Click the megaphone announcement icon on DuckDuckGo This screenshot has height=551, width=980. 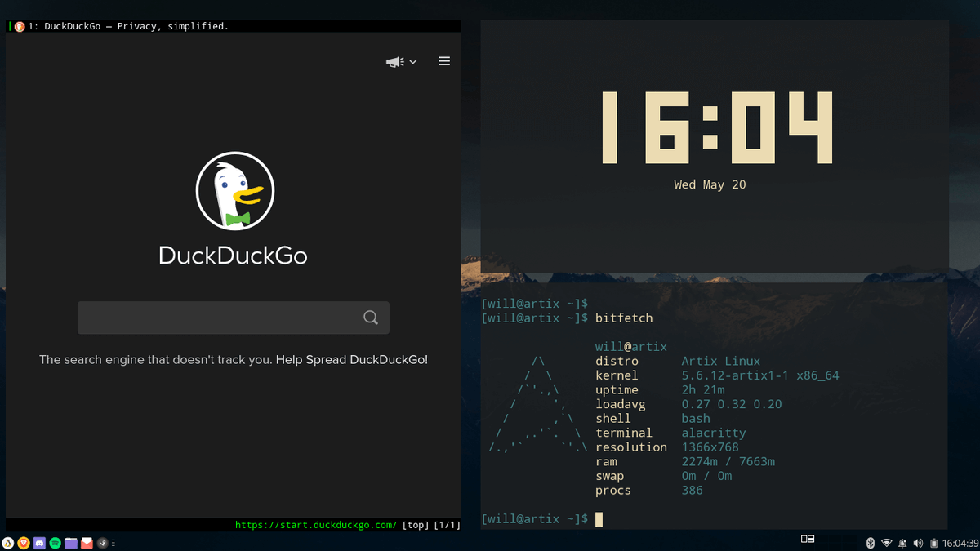click(394, 61)
